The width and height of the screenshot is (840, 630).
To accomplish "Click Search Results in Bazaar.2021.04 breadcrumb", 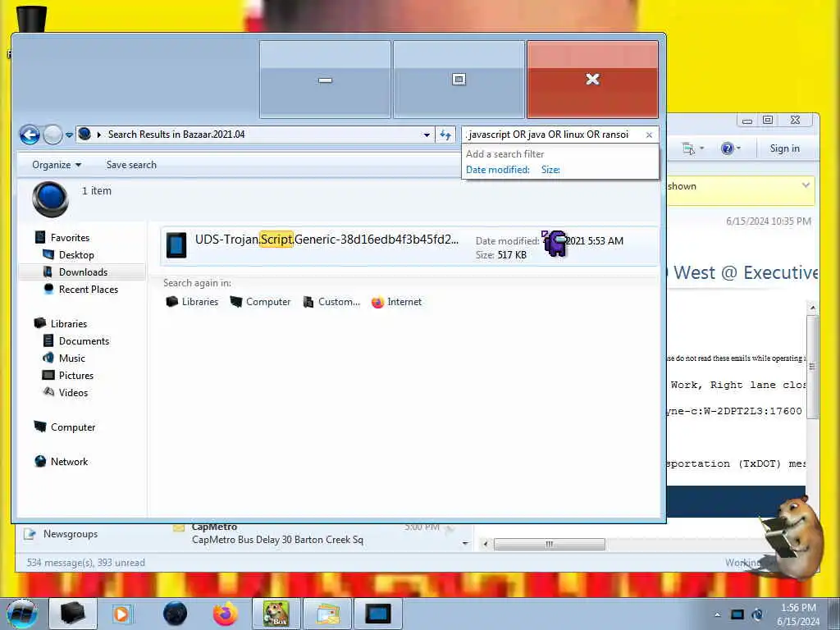I will click(176, 135).
